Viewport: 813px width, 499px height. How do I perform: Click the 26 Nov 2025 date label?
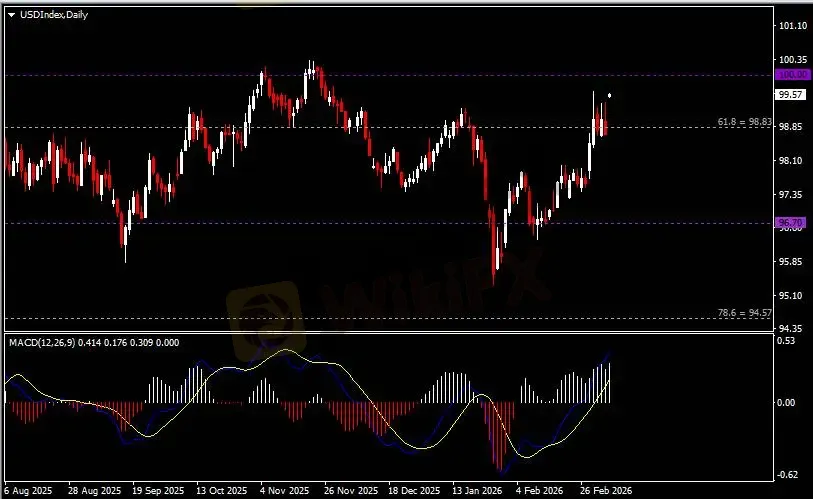point(352,491)
